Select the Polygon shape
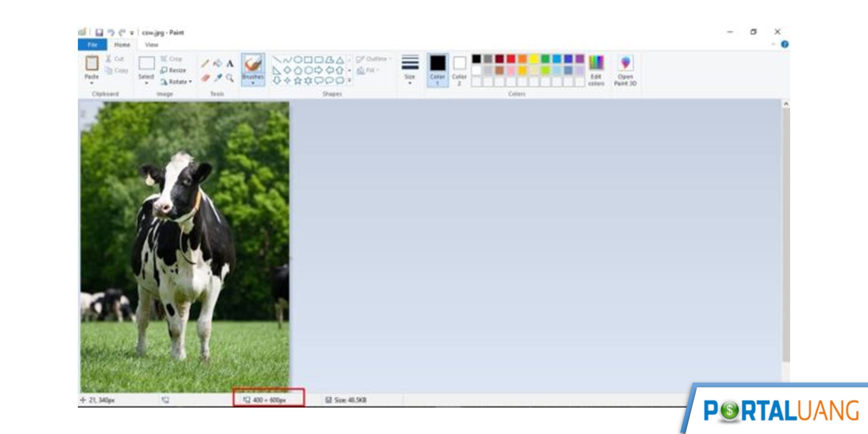Screen dimensions: 868x434 point(330,60)
